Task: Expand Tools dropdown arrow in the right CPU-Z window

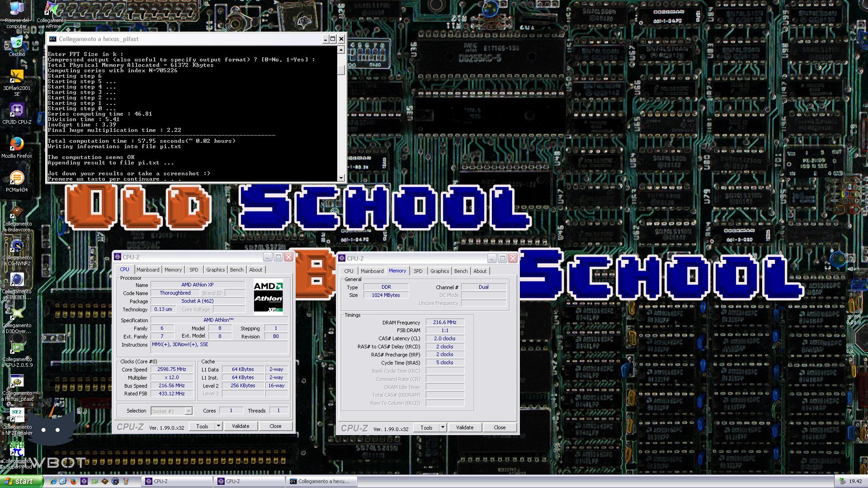Action: [x=443, y=427]
